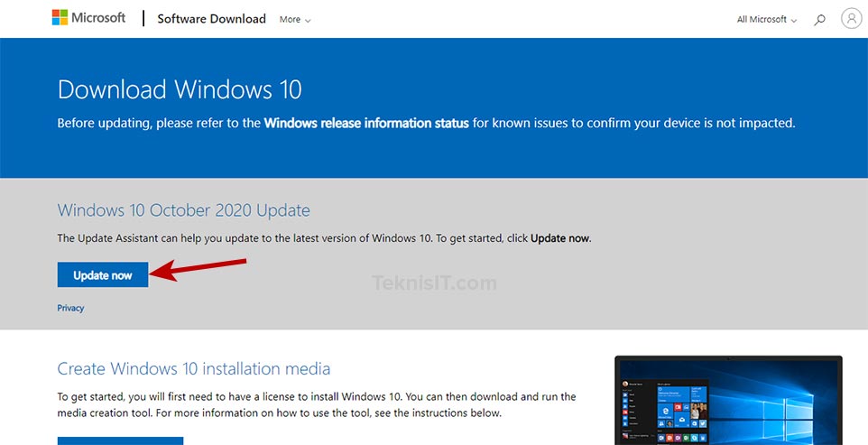The height and width of the screenshot is (445, 868).
Task: Expand the More dropdown menu
Action: [295, 19]
